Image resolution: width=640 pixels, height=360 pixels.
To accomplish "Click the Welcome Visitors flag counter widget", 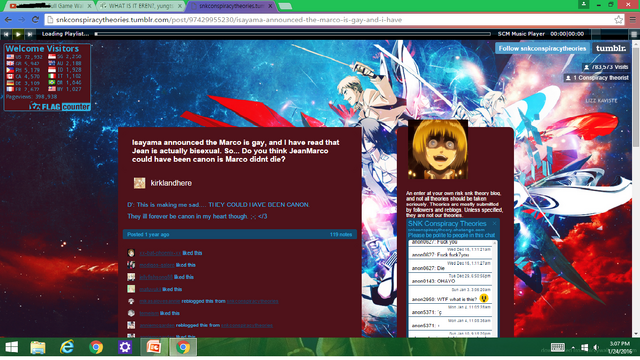I will coord(47,77).
